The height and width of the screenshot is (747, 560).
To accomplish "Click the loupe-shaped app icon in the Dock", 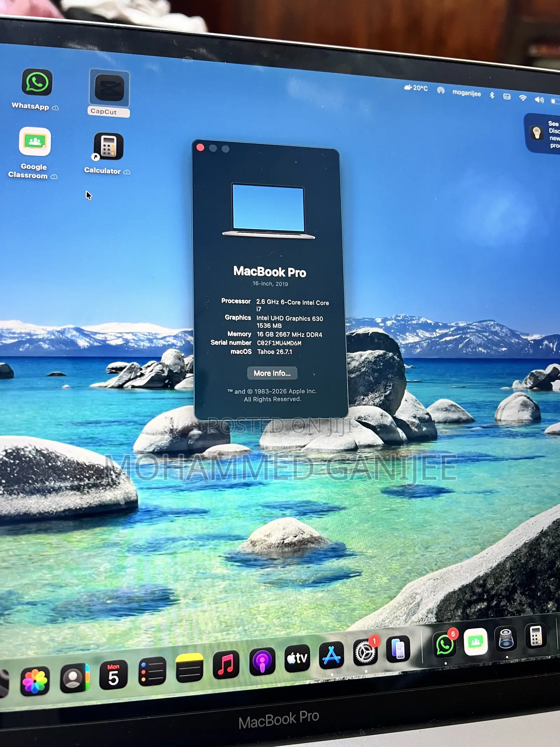I will (x=506, y=638).
